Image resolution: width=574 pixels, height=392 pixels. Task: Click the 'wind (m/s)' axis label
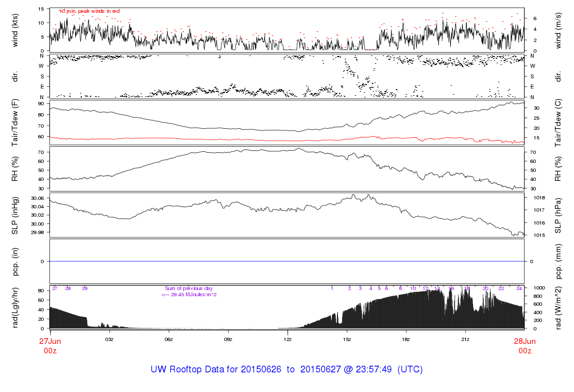coord(558,29)
